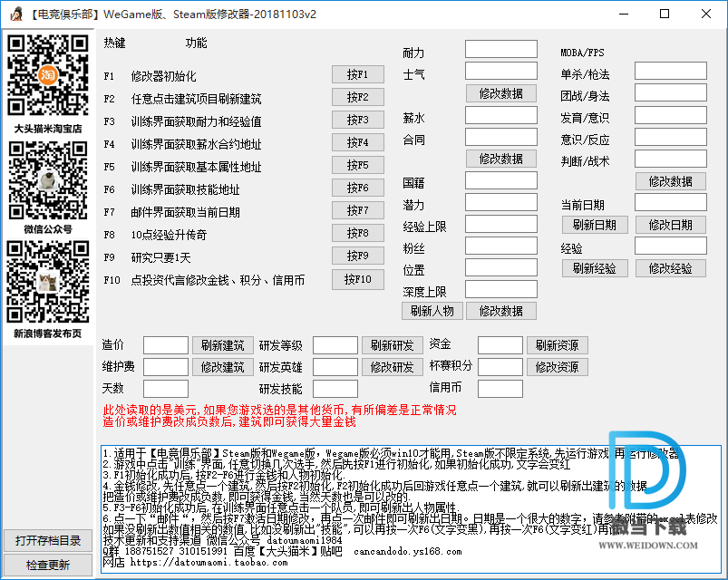
Task: Click the 微信公众号 QR code
Action: coord(48,180)
